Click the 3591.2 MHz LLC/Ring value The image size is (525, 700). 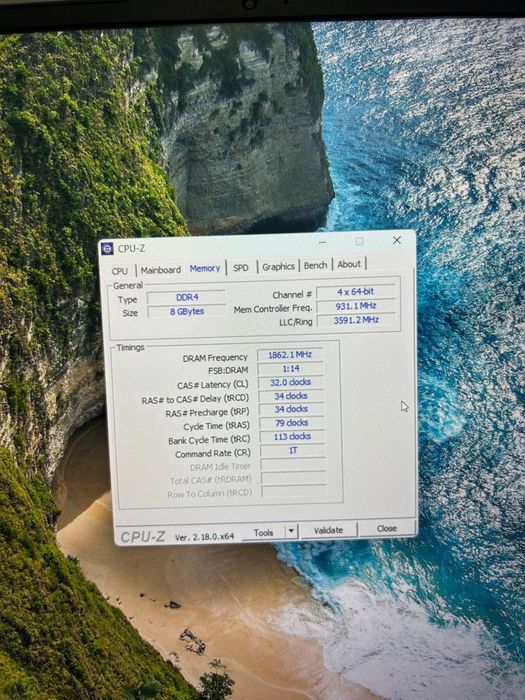click(356, 320)
